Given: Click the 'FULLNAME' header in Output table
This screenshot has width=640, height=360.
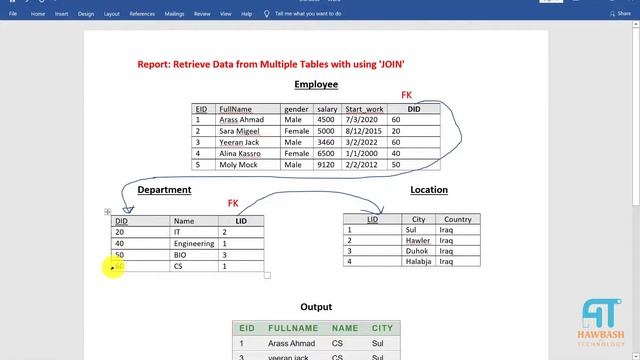Looking at the screenshot, I should point(293,328).
